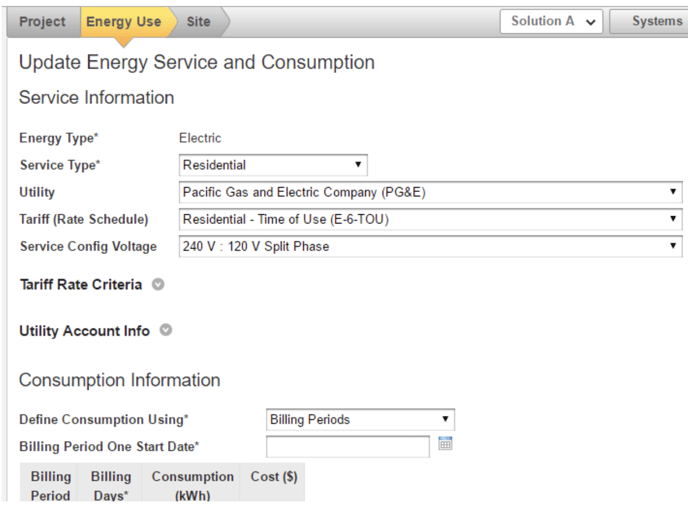This screenshot has height=509, width=688.
Task: Open the calendar date picker icon
Action: [x=446, y=445]
